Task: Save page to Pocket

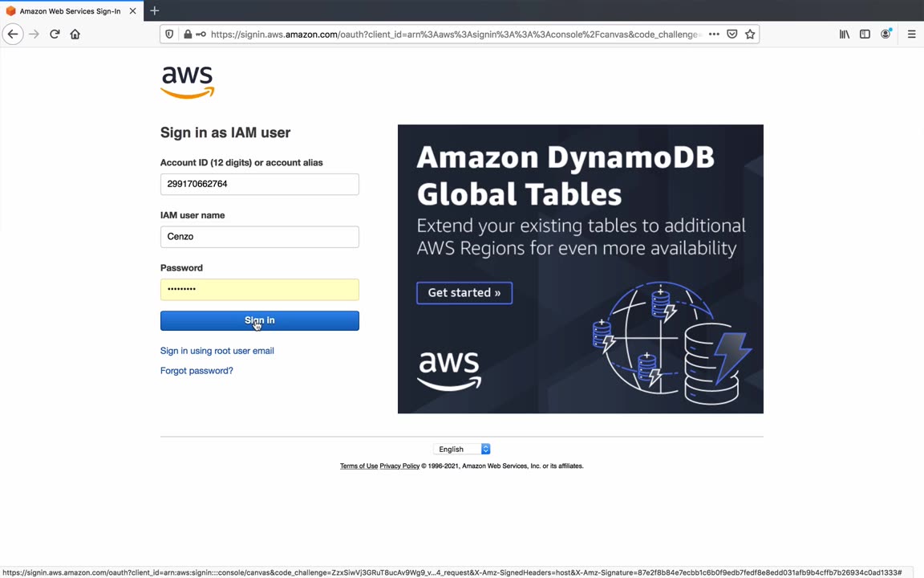Action: point(731,35)
